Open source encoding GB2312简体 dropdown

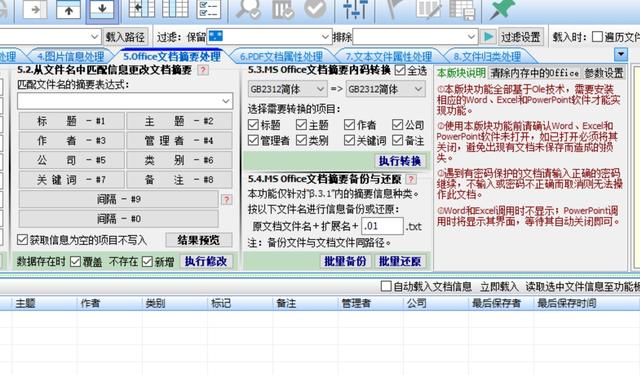pyautogui.click(x=287, y=89)
